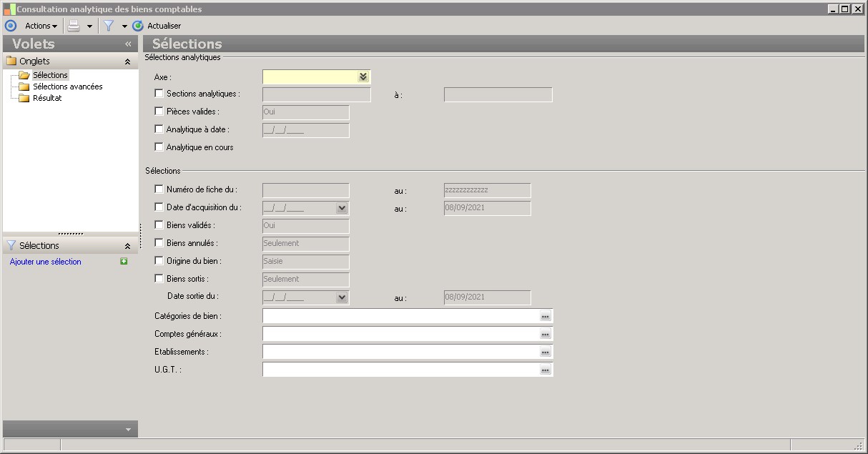
Task: Open the Catégories de bien browse button
Action: point(545,316)
